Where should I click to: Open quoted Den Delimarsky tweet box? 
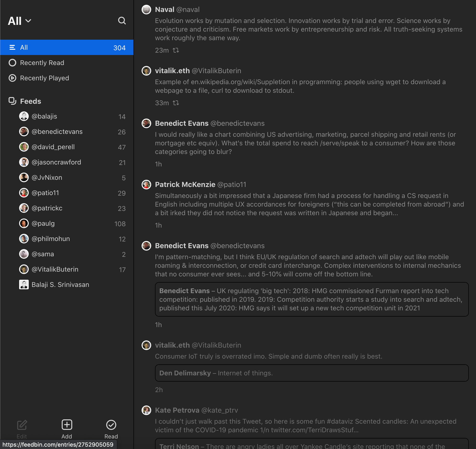coord(311,373)
